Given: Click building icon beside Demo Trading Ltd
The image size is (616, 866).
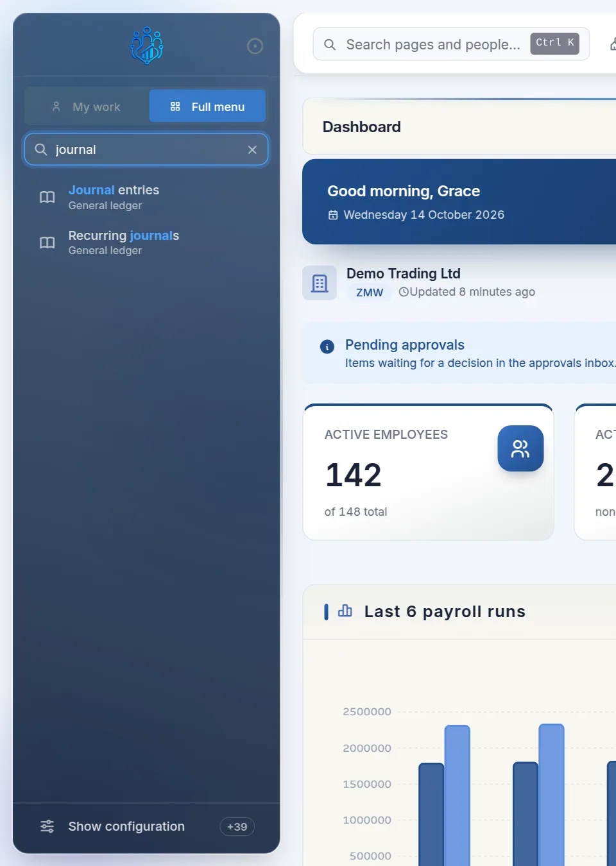Looking at the screenshot, I should [x=320, y=283].
